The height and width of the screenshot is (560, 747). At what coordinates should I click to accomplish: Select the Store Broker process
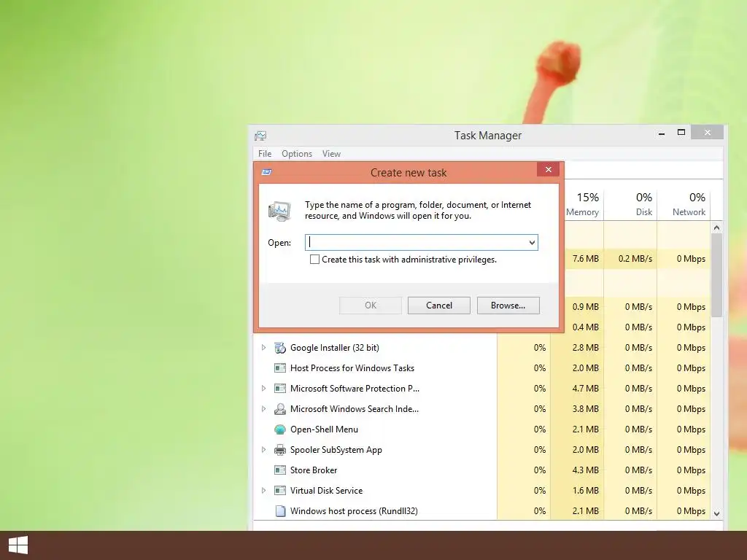(x=314, y=470)
